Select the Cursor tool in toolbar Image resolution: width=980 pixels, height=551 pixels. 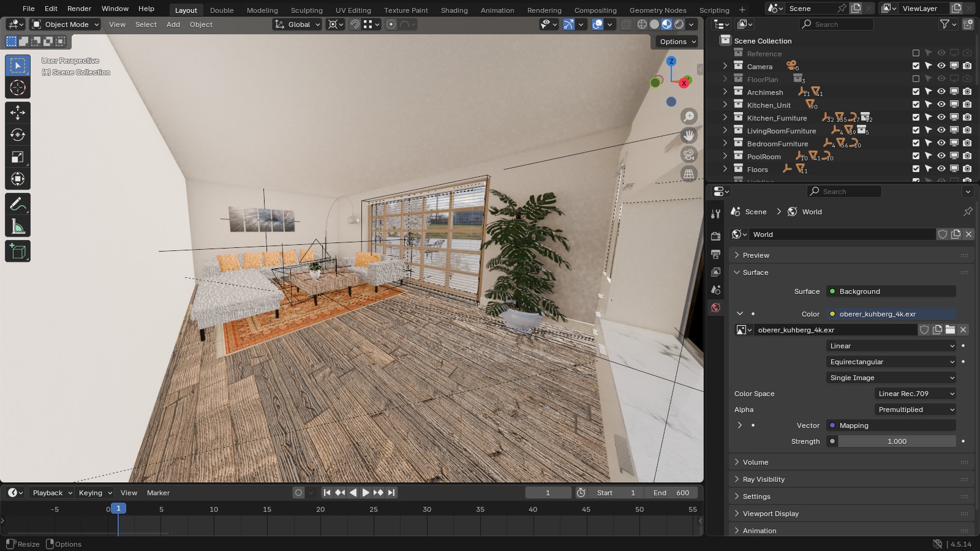[x=18, y=88]
